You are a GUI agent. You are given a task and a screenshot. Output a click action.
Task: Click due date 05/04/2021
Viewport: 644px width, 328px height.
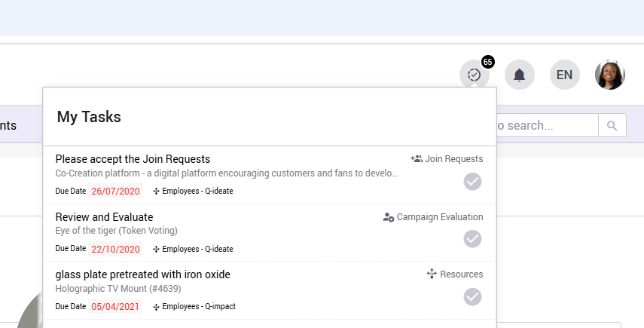(x=115, y=307)
